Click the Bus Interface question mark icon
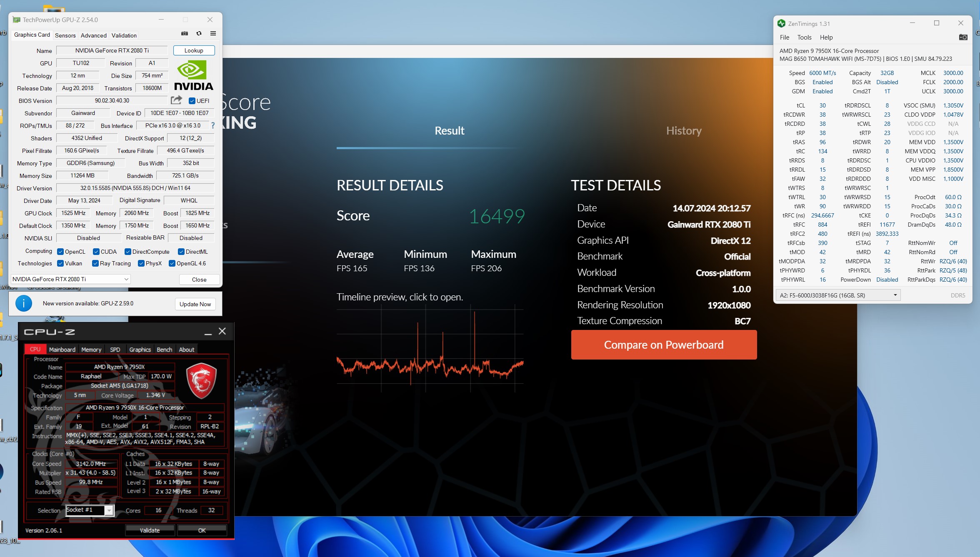 (x=213, y=125)
